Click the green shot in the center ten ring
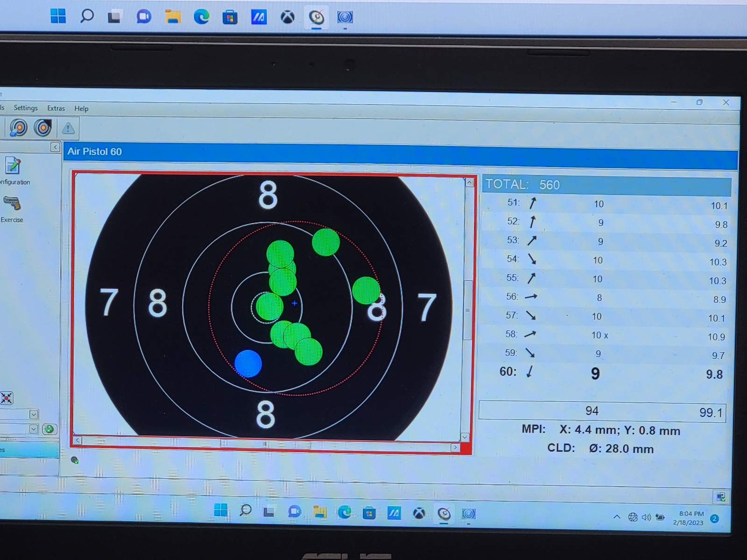Image resolution: width=747 pixels, height=560 pixels. 269,307
